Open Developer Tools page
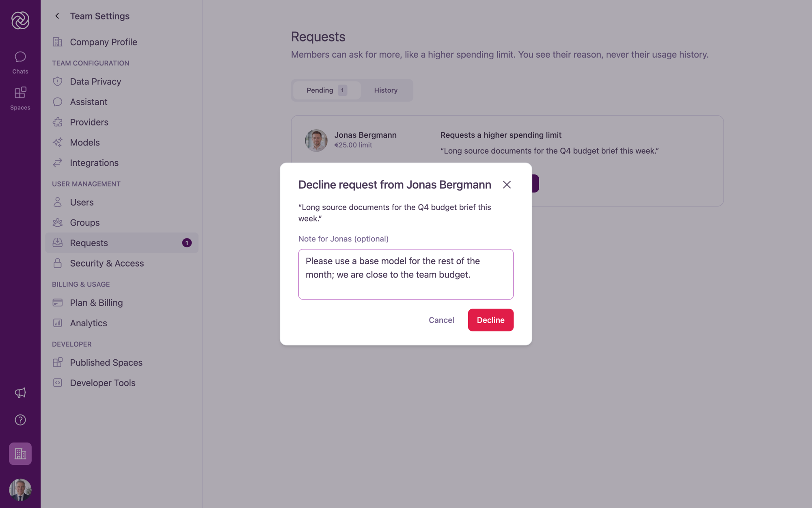This screenshot has width=812, height=508. tap(122, 382)
